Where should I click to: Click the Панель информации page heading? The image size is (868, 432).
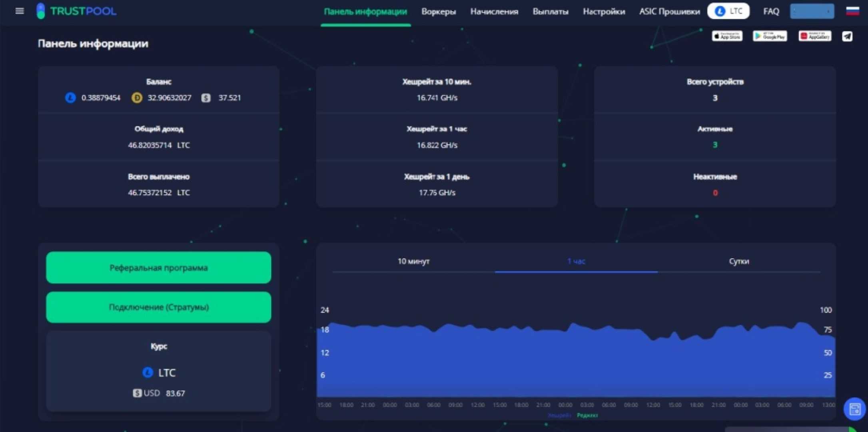[x=93, y=43]
